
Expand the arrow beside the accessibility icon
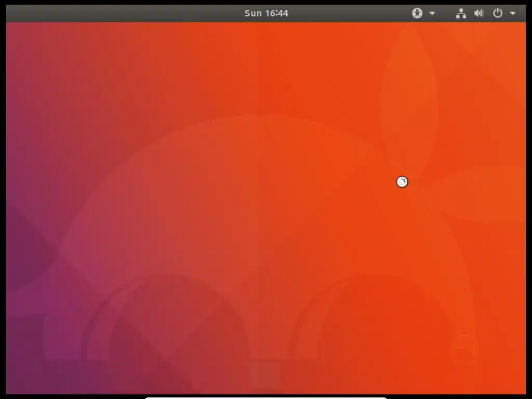[x=432, y=13]
